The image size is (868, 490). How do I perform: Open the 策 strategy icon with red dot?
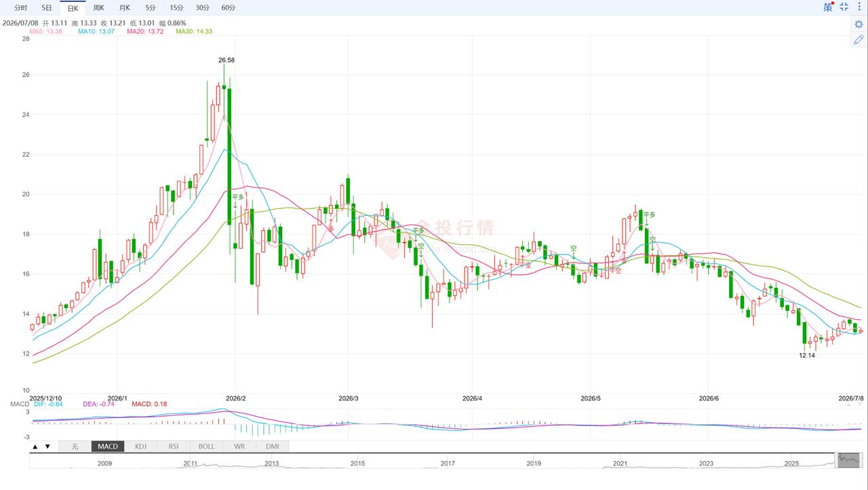click(x=828, y=7)
